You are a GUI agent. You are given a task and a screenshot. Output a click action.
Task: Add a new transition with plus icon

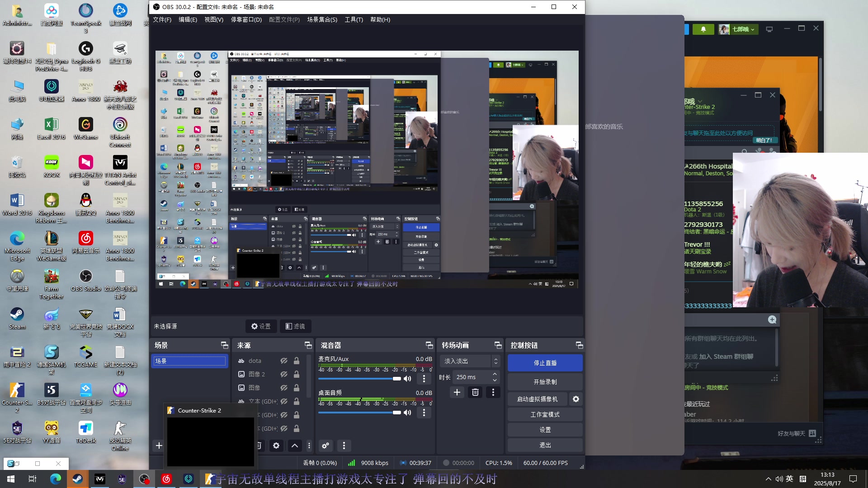coord(457,392)
